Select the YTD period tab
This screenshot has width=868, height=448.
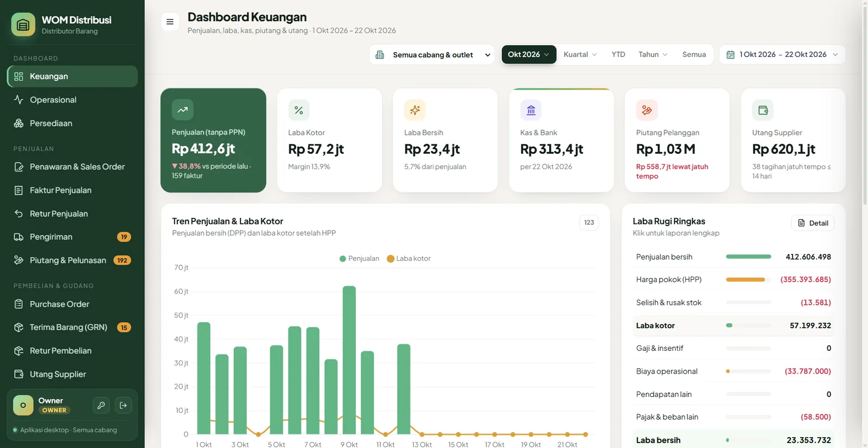[618, 54]
